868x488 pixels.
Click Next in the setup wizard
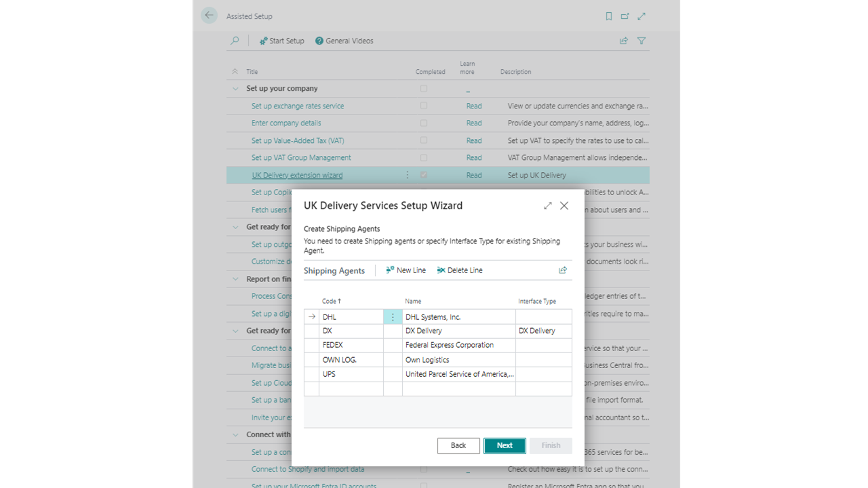pyautogui.click(x=504, y=445)
